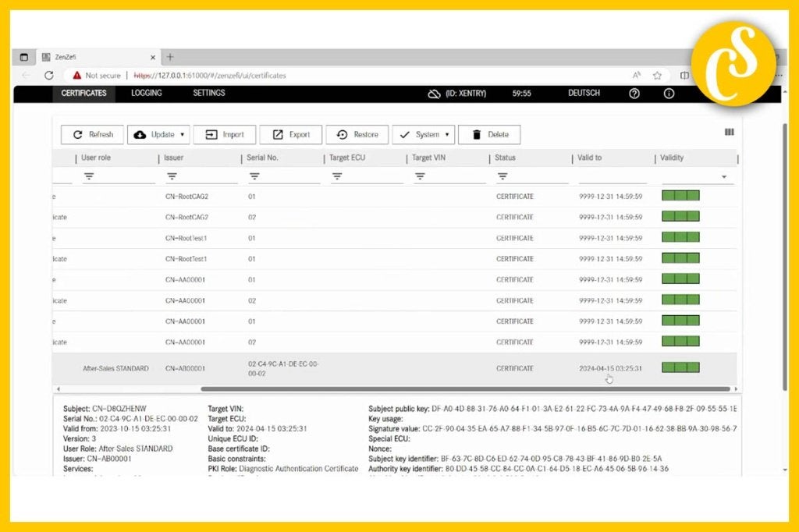Screen dimensions: 799x532
Task: Click the Refresh toolbar button
Action: tap(92, 134)
